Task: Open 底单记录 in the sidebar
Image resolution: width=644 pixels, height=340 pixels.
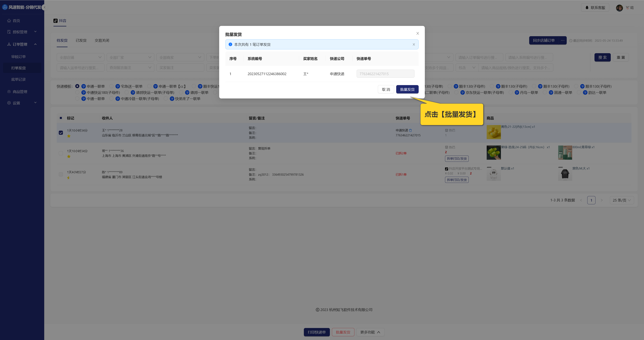Action: coord(19,79)
